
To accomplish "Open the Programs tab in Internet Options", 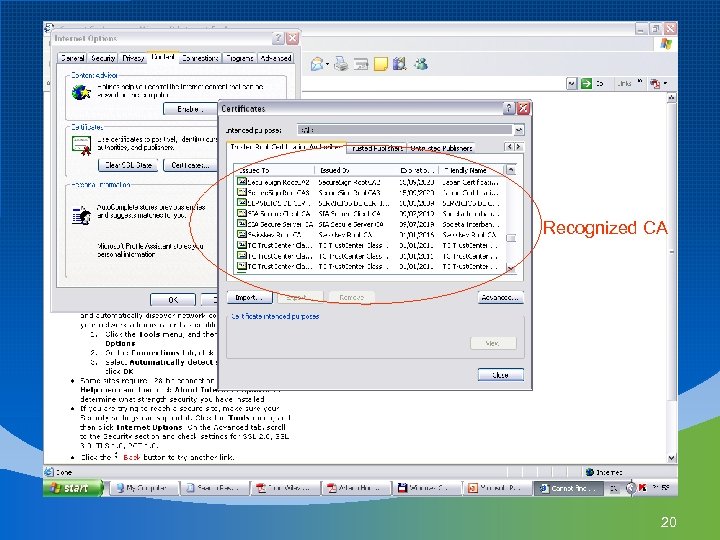I will pos(240,58).
